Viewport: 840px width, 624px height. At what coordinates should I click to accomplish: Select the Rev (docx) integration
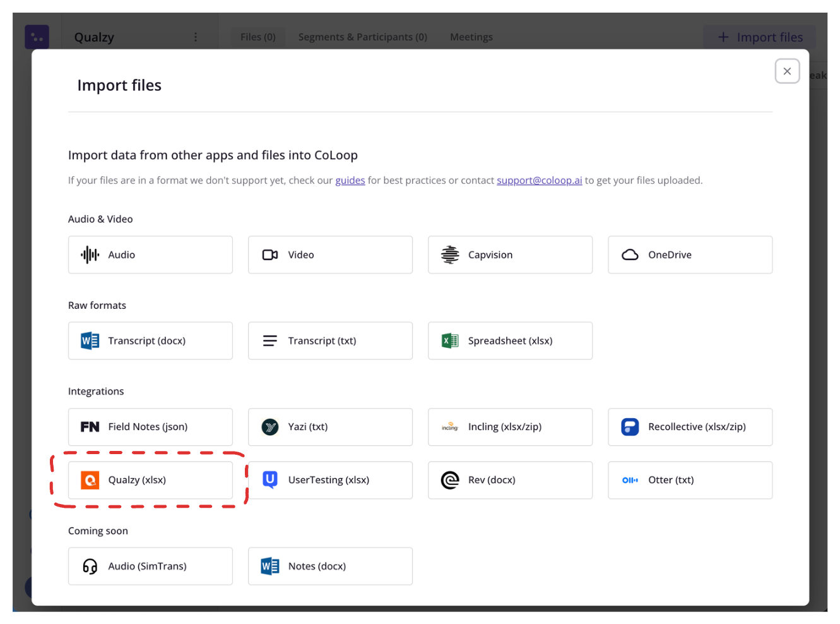(510, 480)
